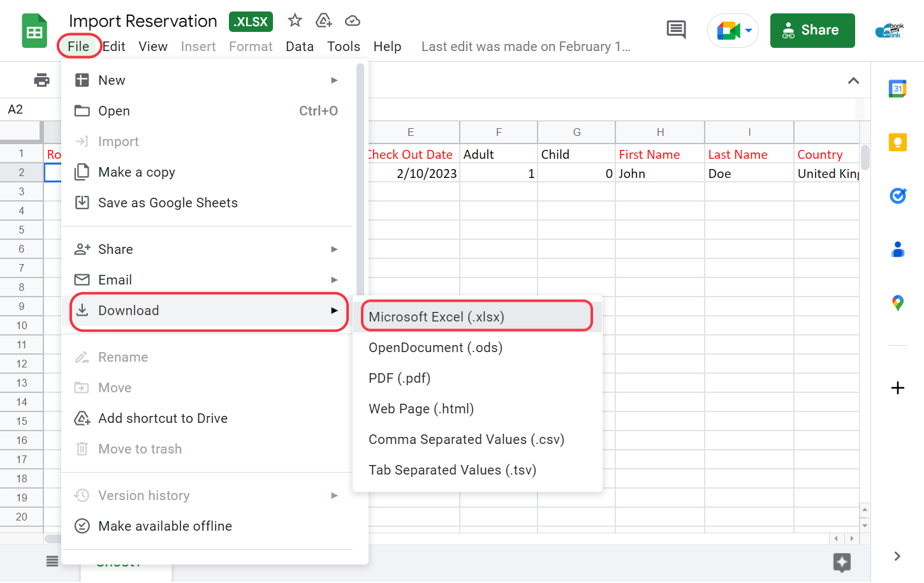Viewport: 924px width, 583px height.
Task: Select the cell containing John
Action: point(660,173)
